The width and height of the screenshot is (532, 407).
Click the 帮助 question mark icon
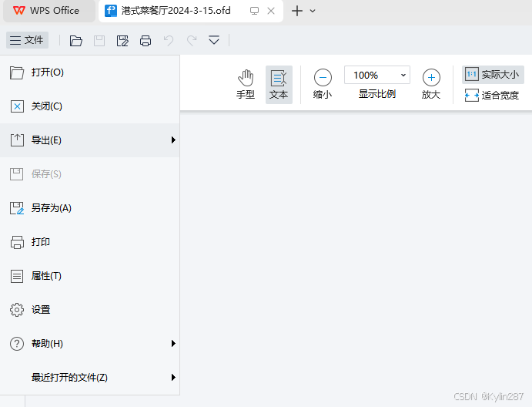coord(17,344)
